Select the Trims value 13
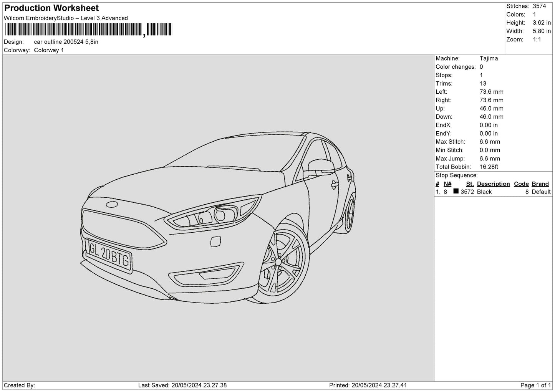Screen dimensions: 555x392 (x=483, y=84)
